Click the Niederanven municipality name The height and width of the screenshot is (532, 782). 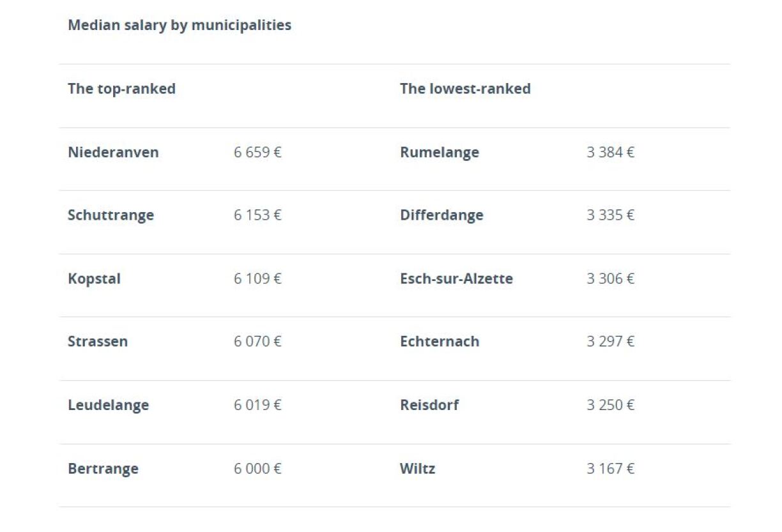pyautogui.click(x=113, y=153)
